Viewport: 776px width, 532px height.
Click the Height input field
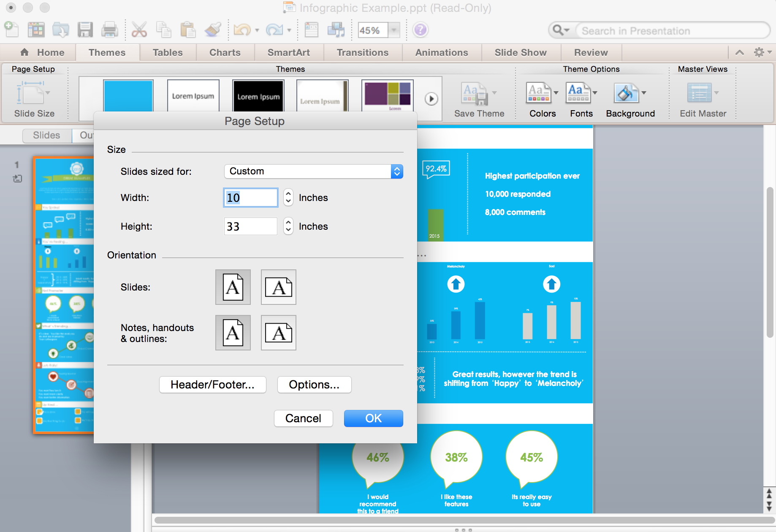251,226
